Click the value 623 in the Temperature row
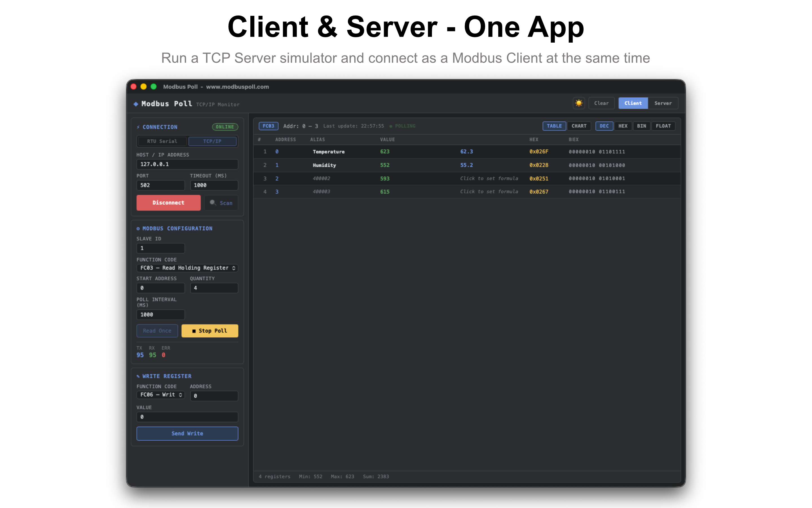Image resolution: width=812 pixels, height=508 pixels. [x=385, y=152]
